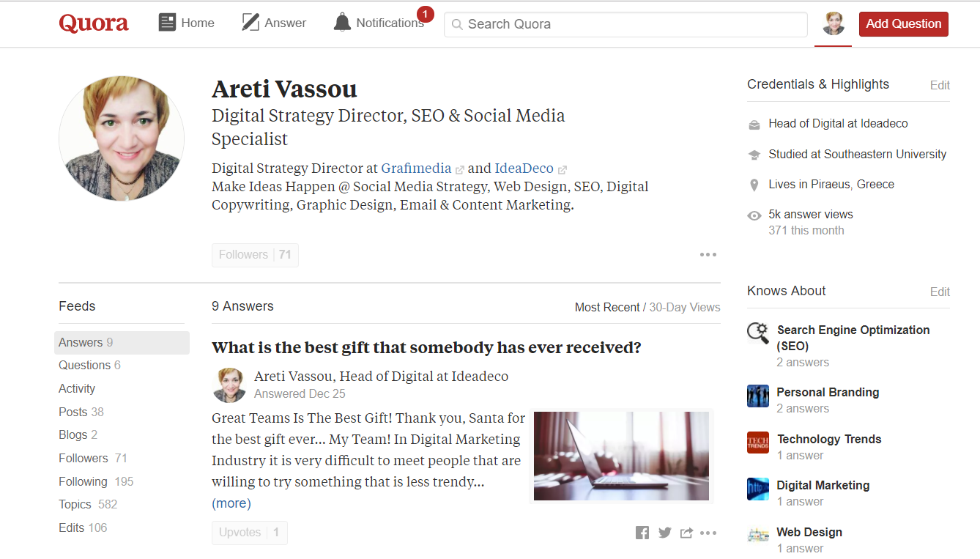Share the answer via the Facebook icon
Screen dimensions: 980x559
click(x=642, y=533)
